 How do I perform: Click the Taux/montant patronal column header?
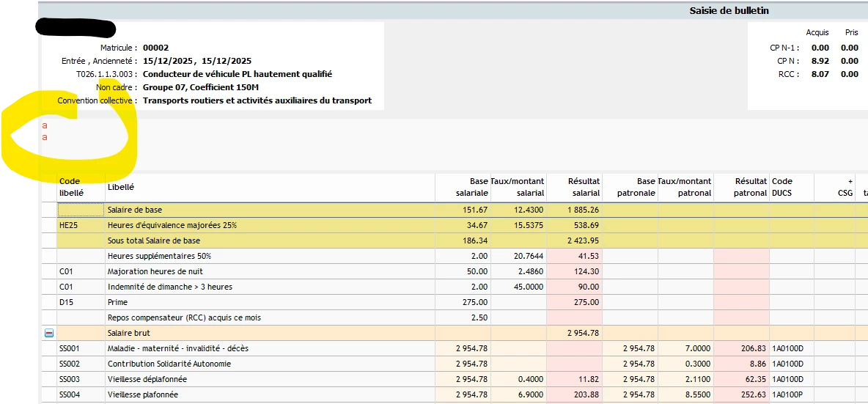[685, 187]
